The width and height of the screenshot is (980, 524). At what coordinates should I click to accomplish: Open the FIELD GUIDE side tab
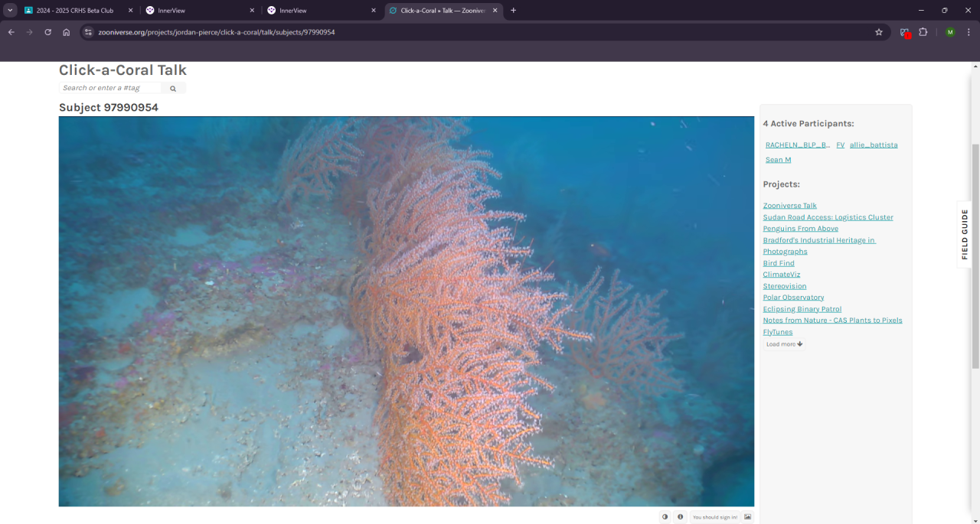[x=965, y=234]
